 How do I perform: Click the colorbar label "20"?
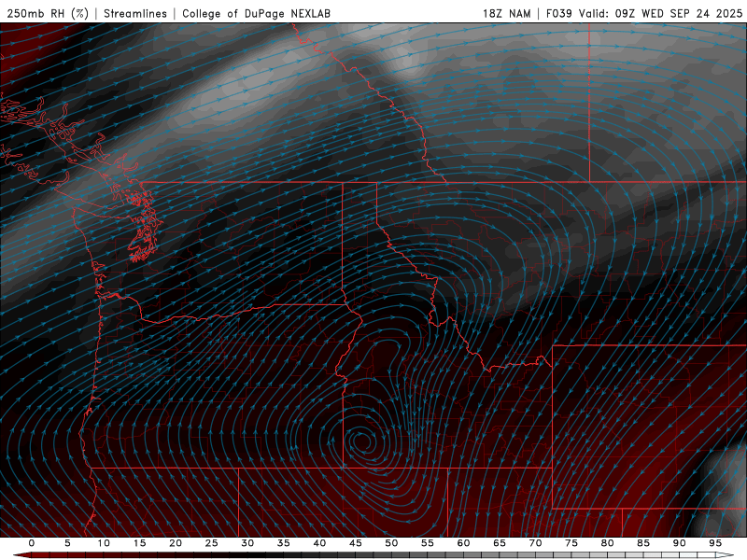176,543
